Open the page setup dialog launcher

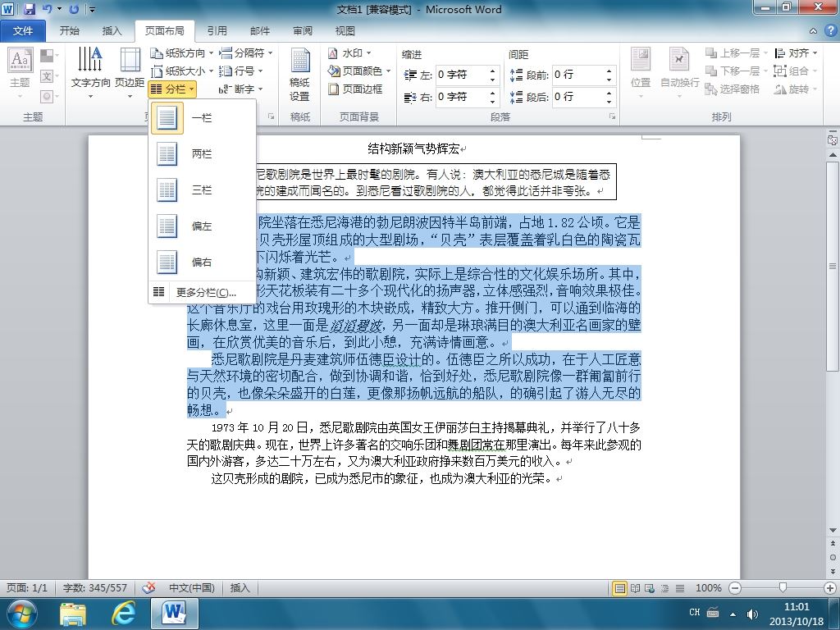tap(271, 116)
